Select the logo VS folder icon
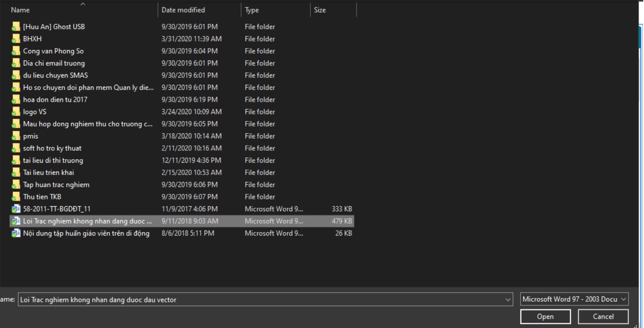The height and width of the screenshot is (328, 644). click(16, 112)
